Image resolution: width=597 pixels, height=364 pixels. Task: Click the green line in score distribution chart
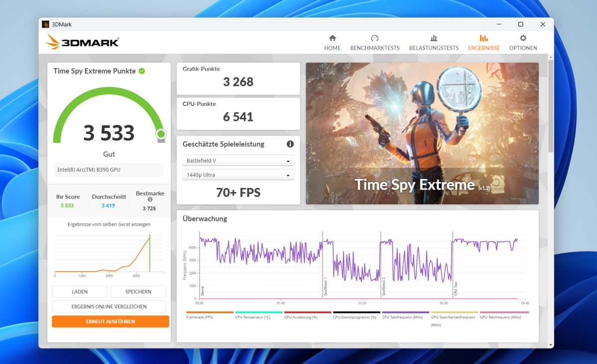coord(150,253)
